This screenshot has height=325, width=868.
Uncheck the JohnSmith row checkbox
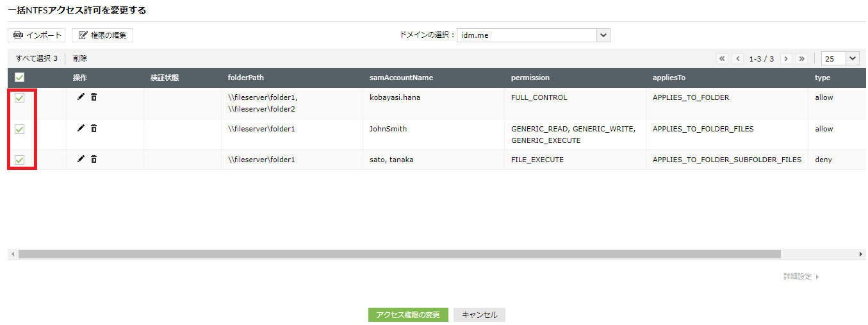click(x=19, y=129)
